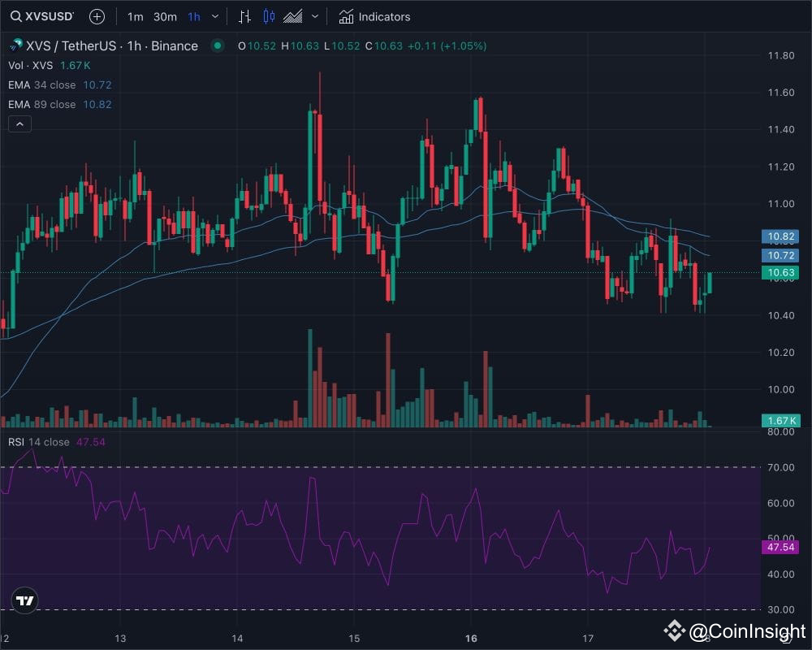Switch timeframe to 1m
812x650 pixels.
tap(134, 16)
